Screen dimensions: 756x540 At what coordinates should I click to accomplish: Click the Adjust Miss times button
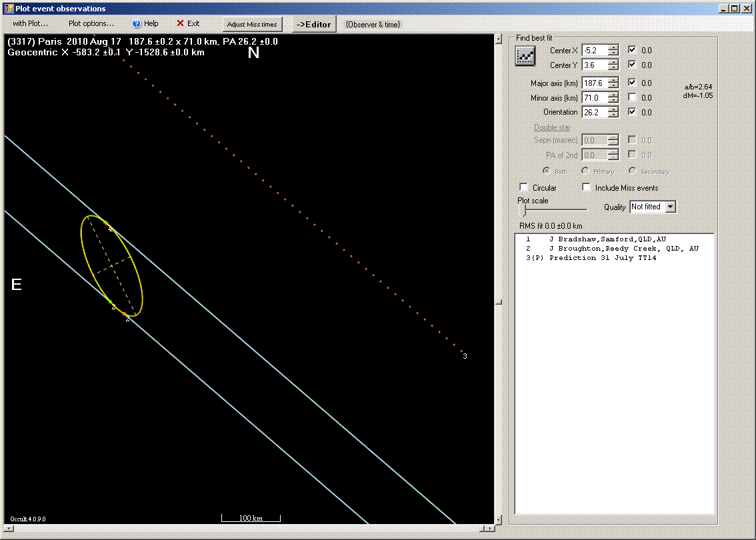click(252, 24)
